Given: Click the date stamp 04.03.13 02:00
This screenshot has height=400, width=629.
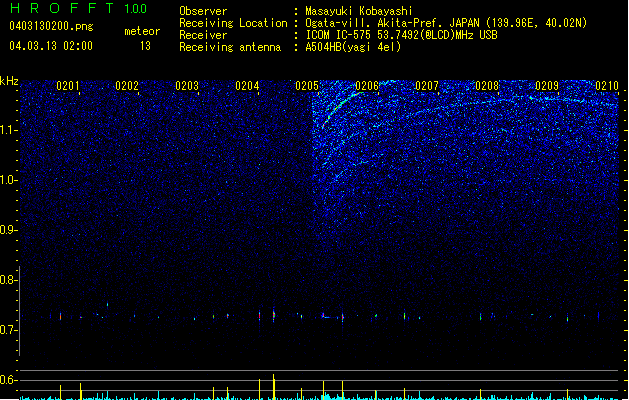Looking at the screenshot, I should [51, 46].
